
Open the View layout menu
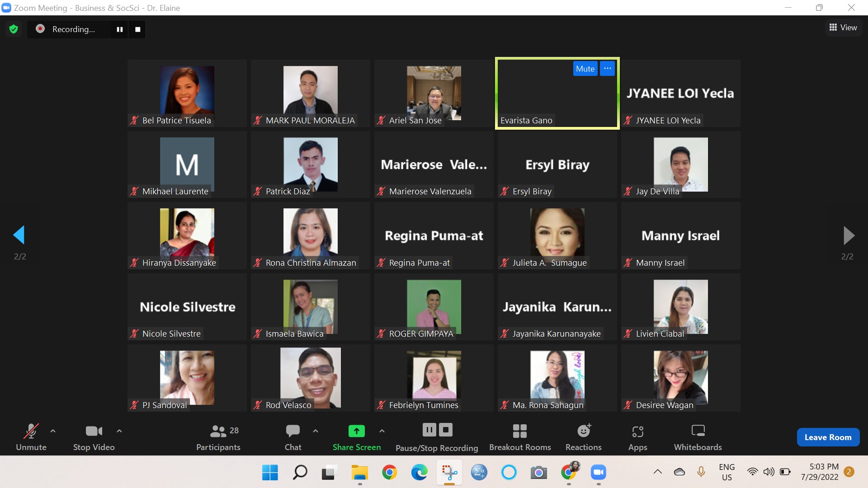(843, 28)
